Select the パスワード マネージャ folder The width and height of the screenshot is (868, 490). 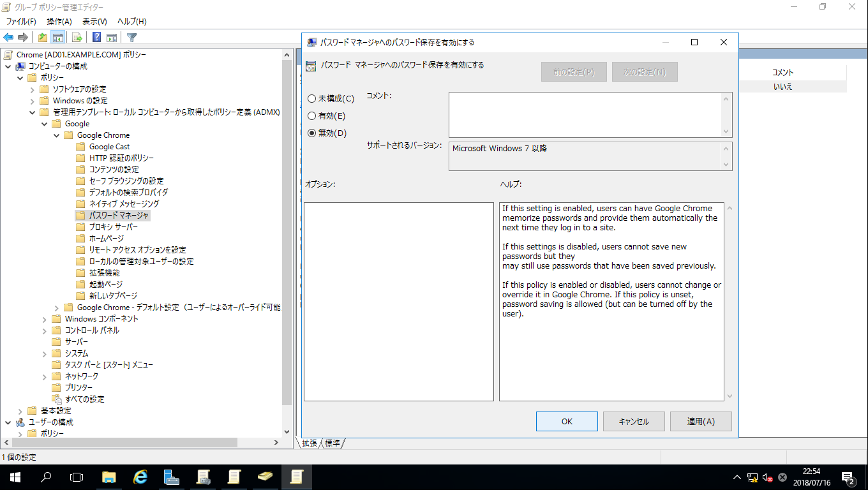[112, 216]
